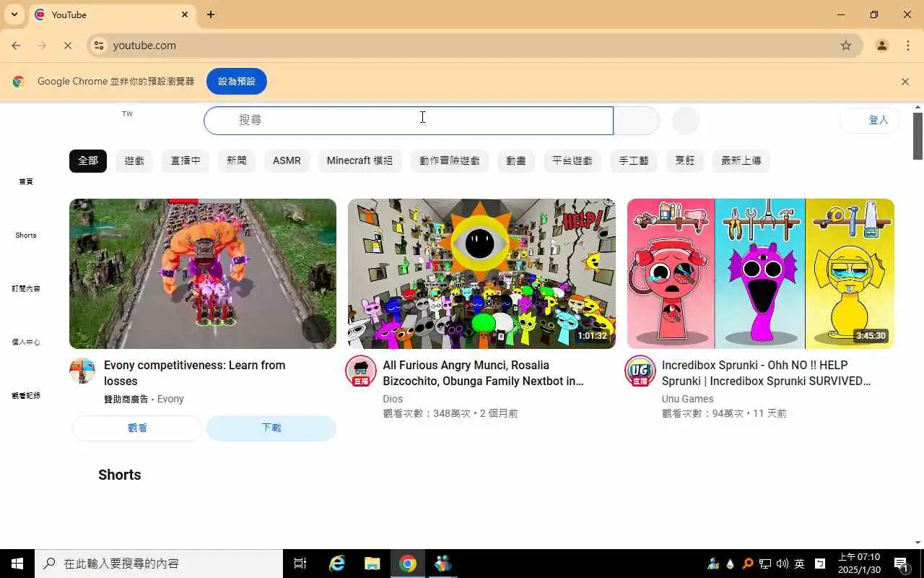Click the 登入 sign-in button
Image resolution: width=924 pixels, height=578 pixels.
[x=870, y=120]
